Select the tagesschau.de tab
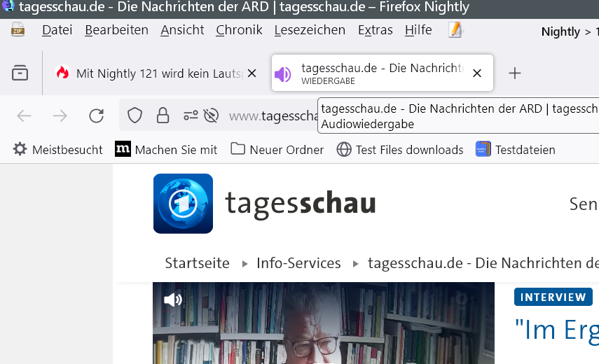 (x=382, y=73)
